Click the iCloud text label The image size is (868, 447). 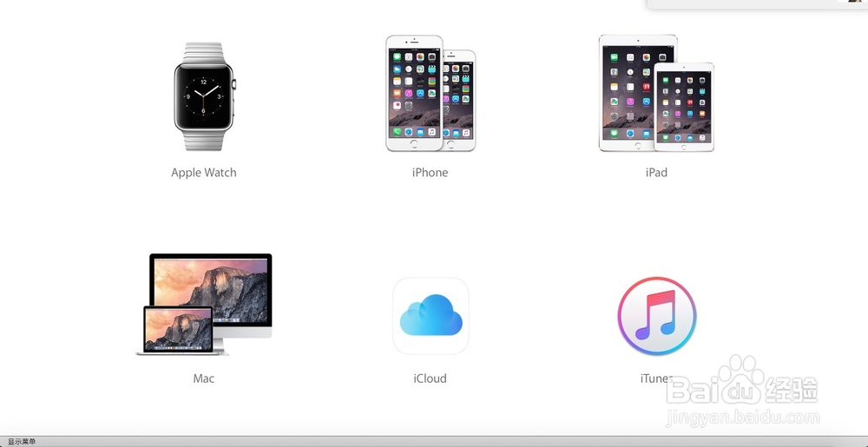[431, 379]
